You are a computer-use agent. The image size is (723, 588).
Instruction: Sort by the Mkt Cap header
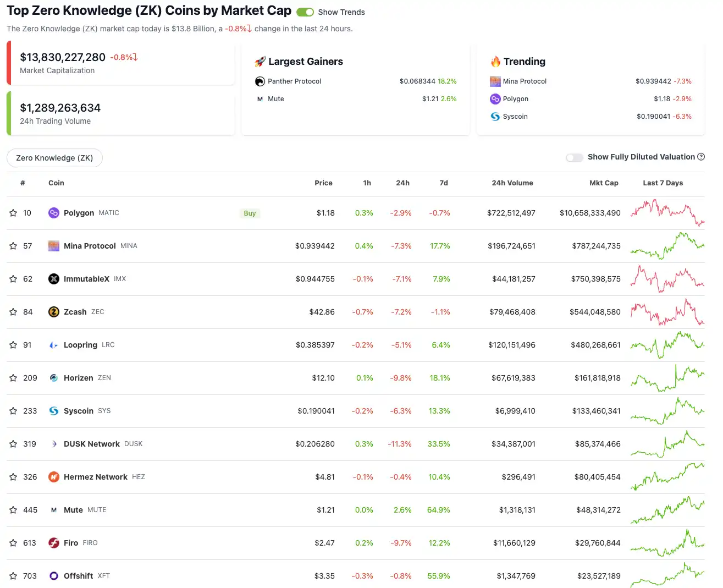click(x=604, y=183)
